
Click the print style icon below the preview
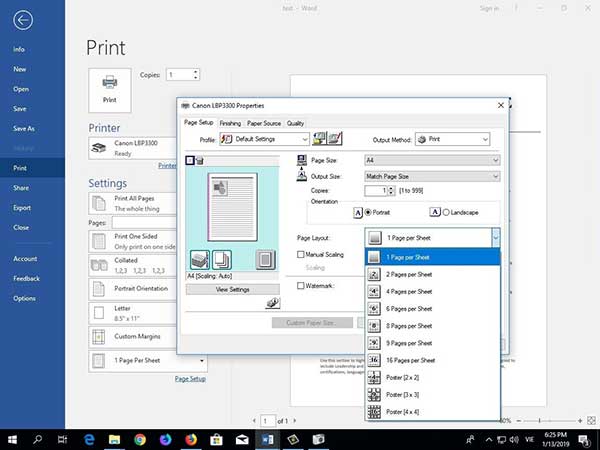pos(200,260)
